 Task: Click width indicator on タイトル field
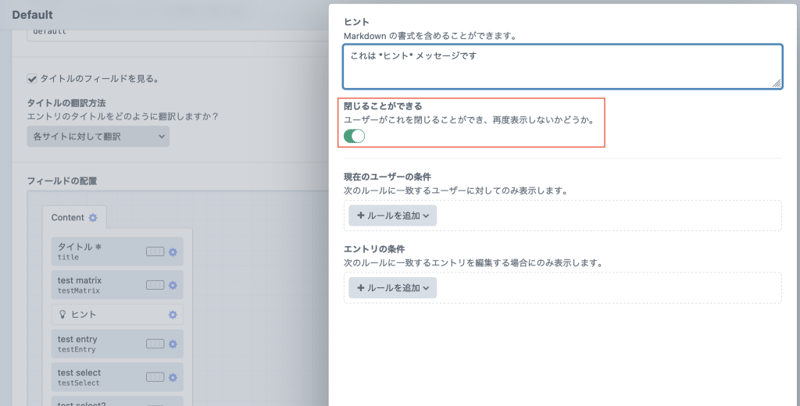tap(154, 251)
